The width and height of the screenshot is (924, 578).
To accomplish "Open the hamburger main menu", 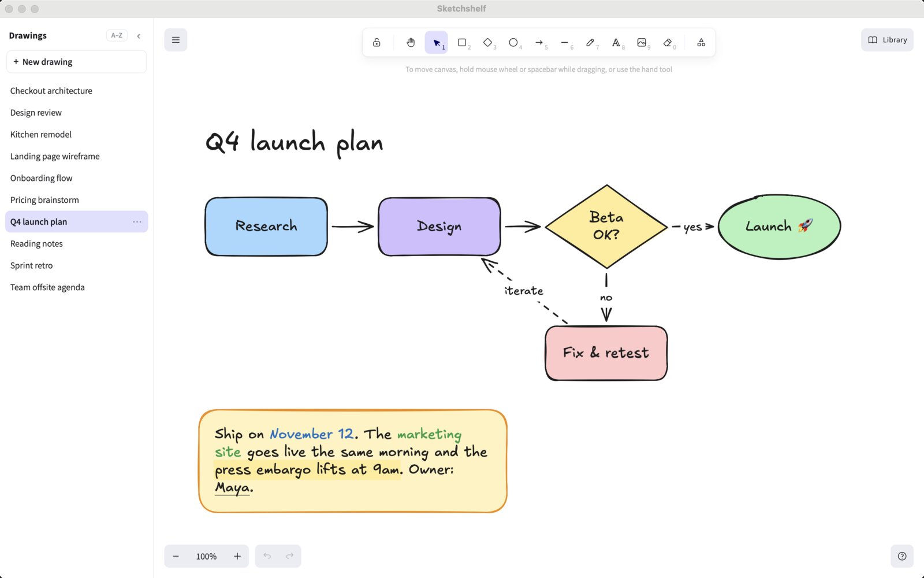I will (x=176, y=40).
